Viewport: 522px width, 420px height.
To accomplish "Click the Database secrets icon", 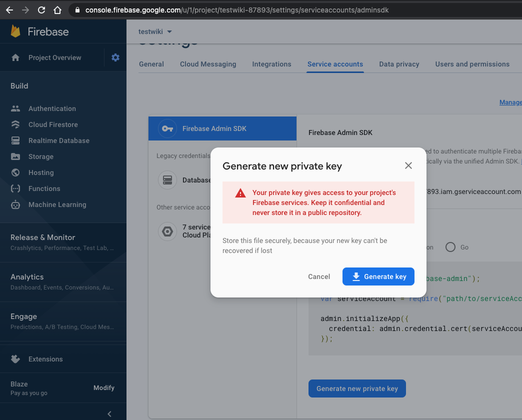I will click(x=167, y=180).
